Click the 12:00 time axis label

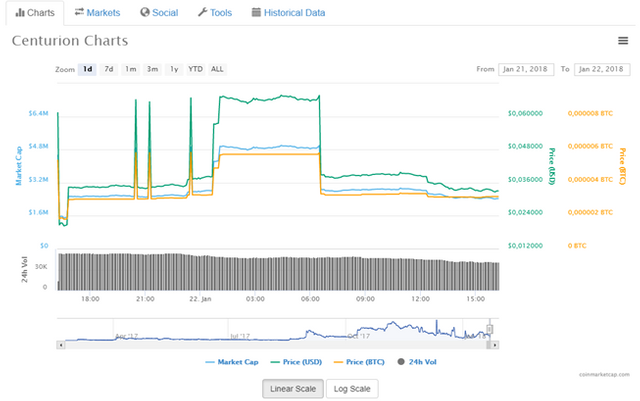pyautogui.click(x=420, y=299)
